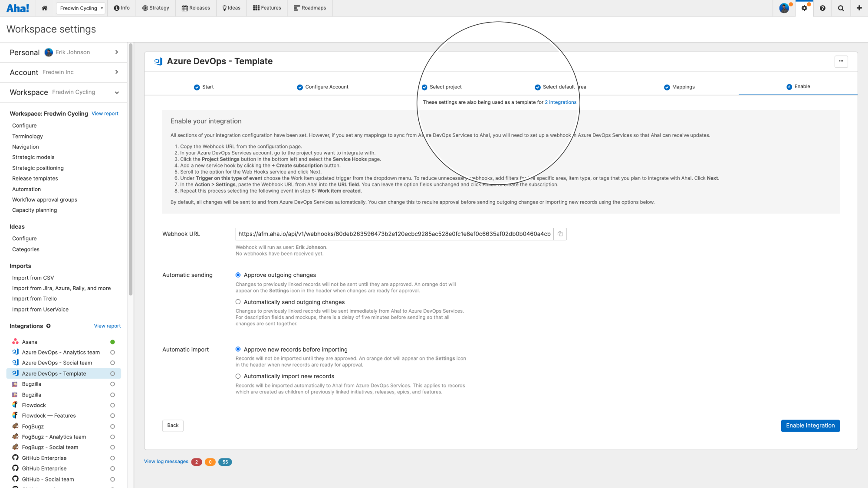The image size is (868, 488).
Task: Click copy Webhook URL button
Action: click(560, 233)
